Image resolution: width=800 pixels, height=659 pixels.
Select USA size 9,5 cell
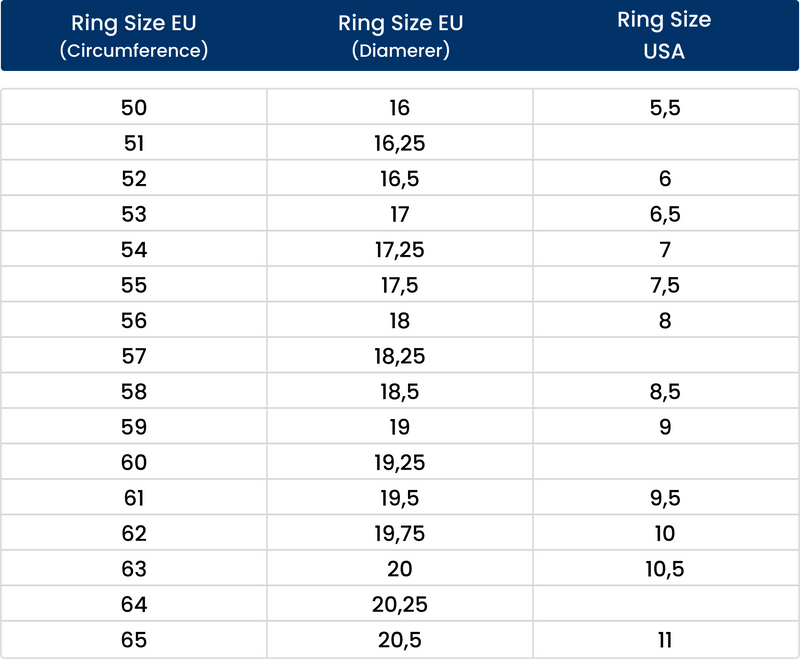(665, 498)
